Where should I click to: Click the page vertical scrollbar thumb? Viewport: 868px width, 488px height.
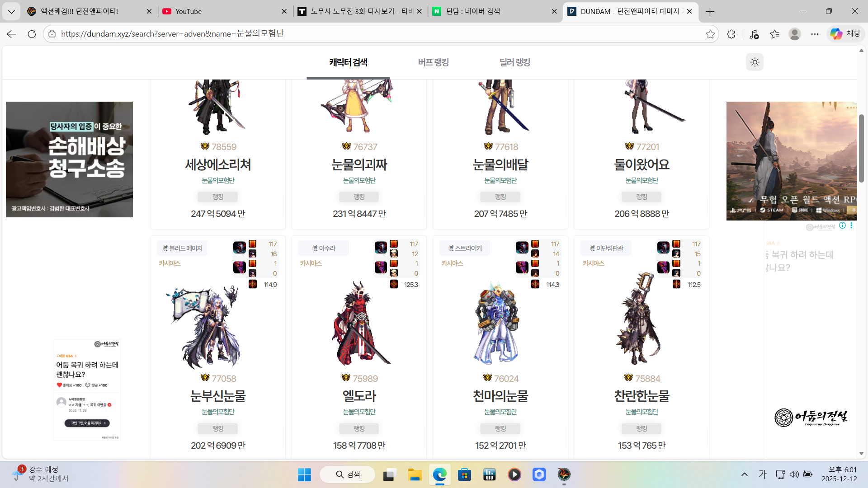point(861,149)
